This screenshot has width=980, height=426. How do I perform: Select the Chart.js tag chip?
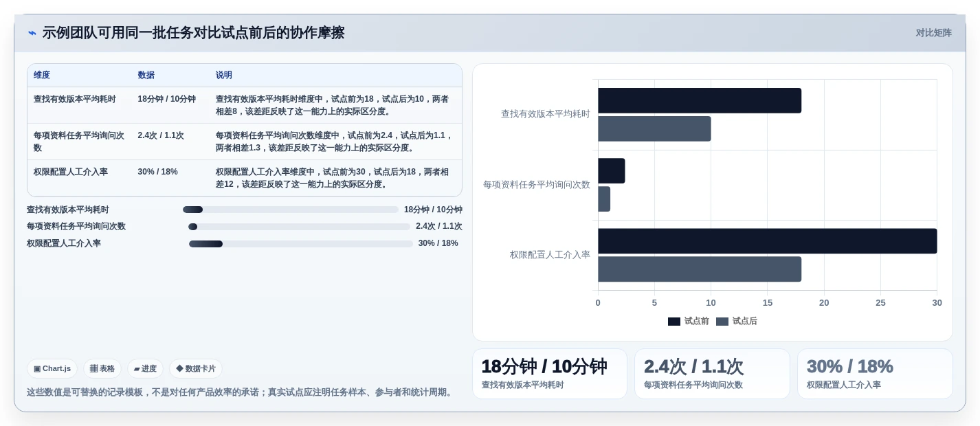[52, 369]
